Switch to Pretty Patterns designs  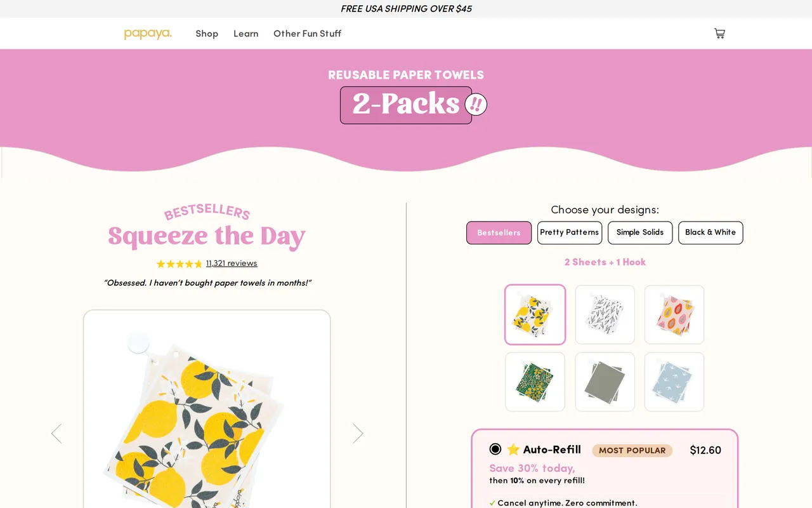click(570, 232)
